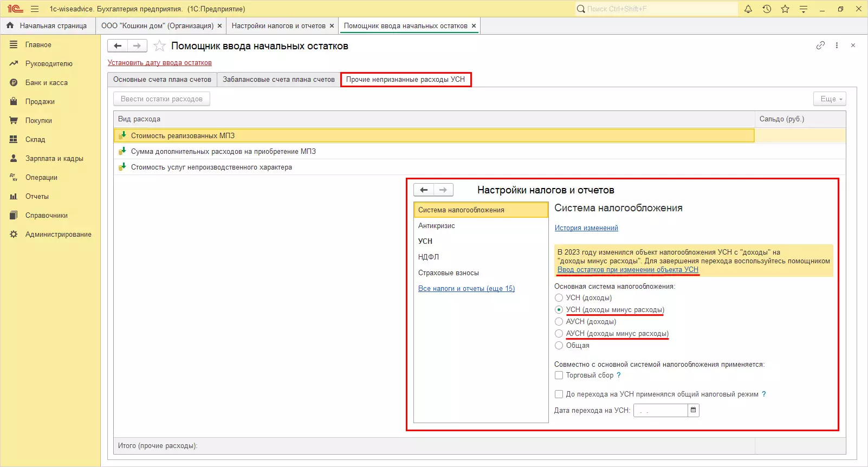The width and height of the screenshot is (868, 467).
Task: Add Помощник ввода начальных остатков to favorites
Action: (x=159, y=46)
